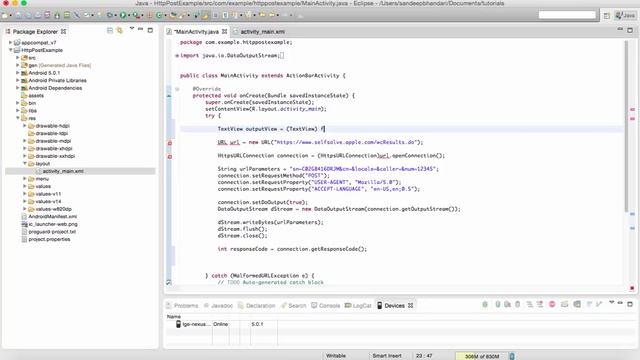Click the error marker beside the URL line

[170, 143]
